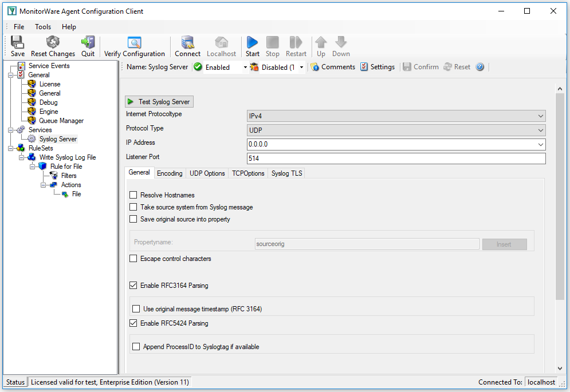Select the File action tree node
The image size is (570, 392).
76,194
